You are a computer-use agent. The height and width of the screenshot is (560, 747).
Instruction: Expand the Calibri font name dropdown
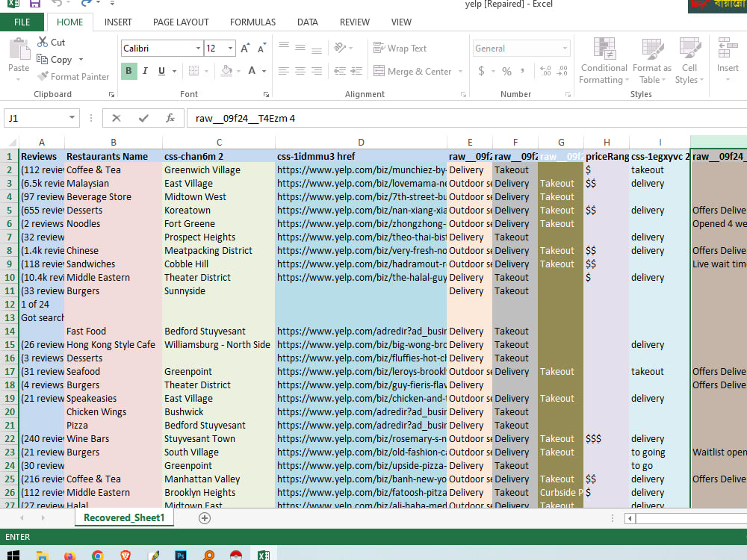click(198, 48)
